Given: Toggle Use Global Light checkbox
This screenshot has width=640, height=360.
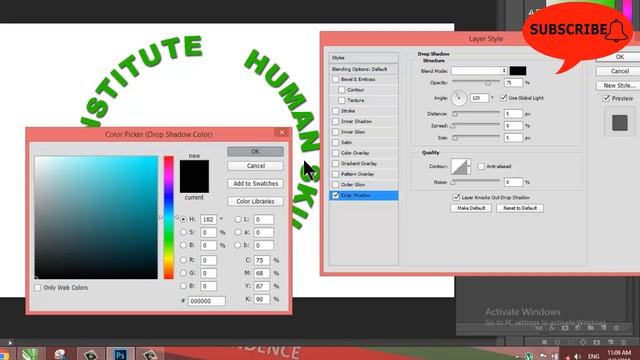Looking at the screenshot, I should click(x=503, y=98).
